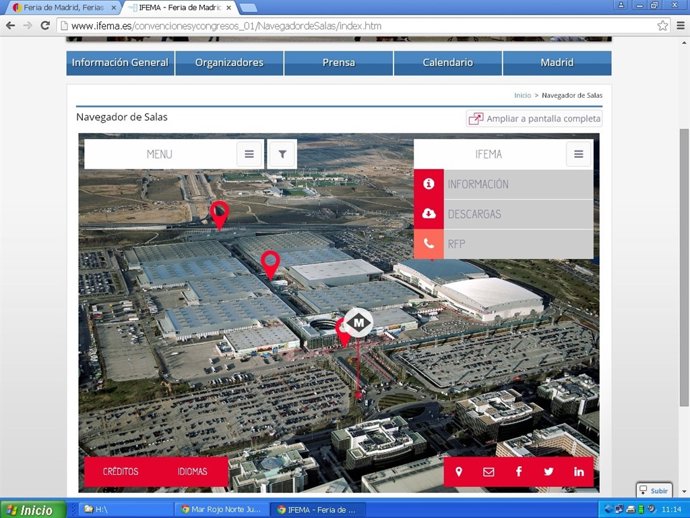Click the email envelope icon
Viewport: 690px width, 518px height.
pyautogui.click(x=489, y=471)
